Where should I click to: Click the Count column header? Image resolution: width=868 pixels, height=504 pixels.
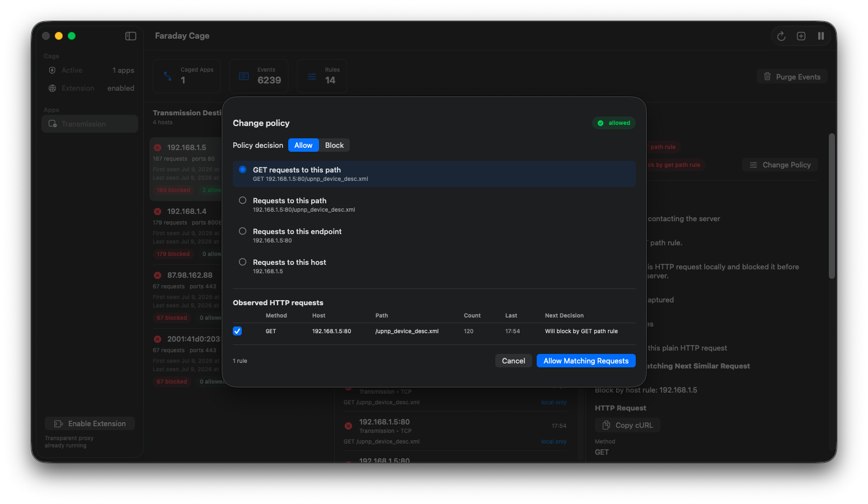(x=472, y=316)
